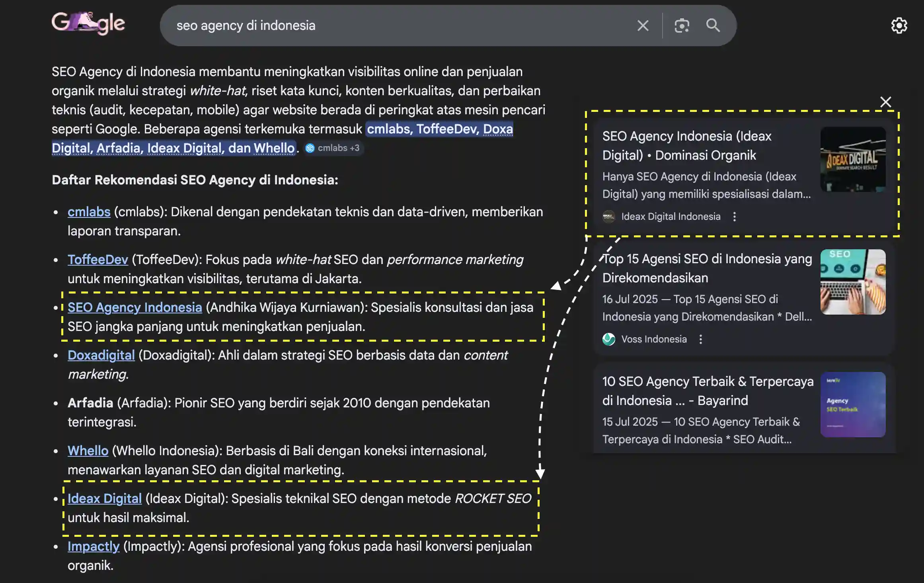
Task: Click the Ideax Digital card thumbnail
Action: pyautogui.click(x=853, y=159)
